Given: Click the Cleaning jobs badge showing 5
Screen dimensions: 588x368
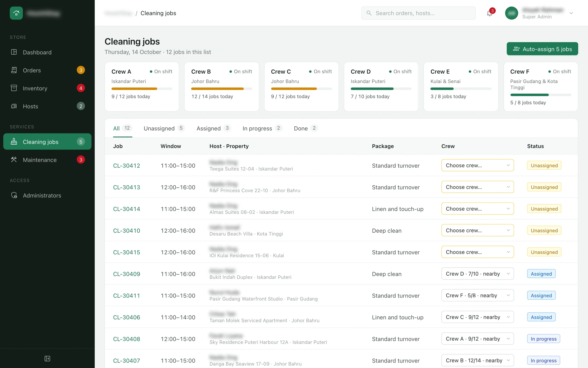Looking at the screenshot, I should [x=81, y=142].
